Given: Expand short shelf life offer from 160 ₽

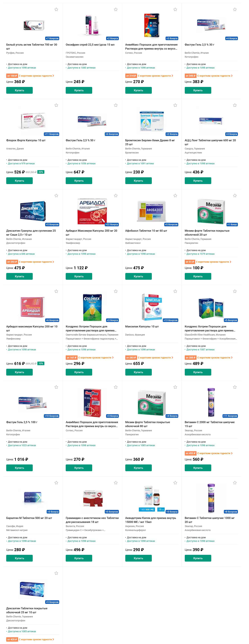Looking at the screenshot, I should point(30,76).
